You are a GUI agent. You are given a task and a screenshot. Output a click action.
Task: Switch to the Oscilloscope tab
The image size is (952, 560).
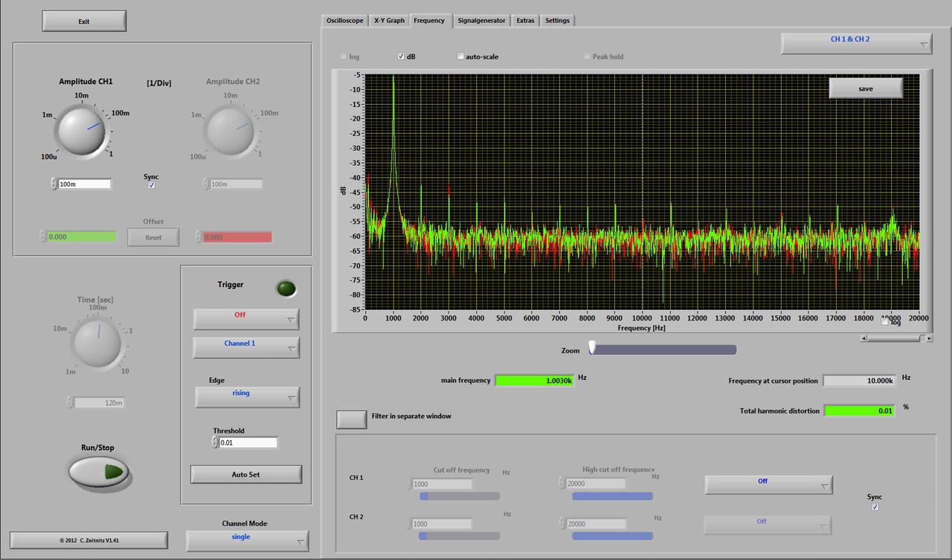[x=345, y=20]
